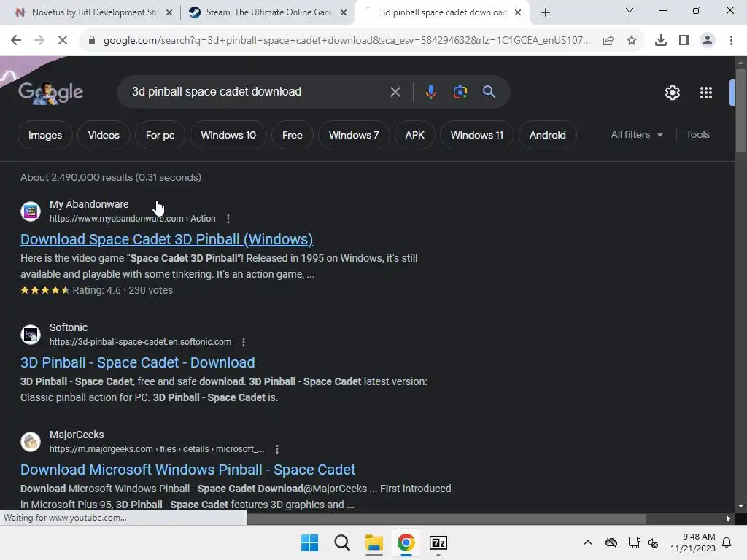Share this page from the address bar
This screenshot has height=560, width=747.
point(608,41)
